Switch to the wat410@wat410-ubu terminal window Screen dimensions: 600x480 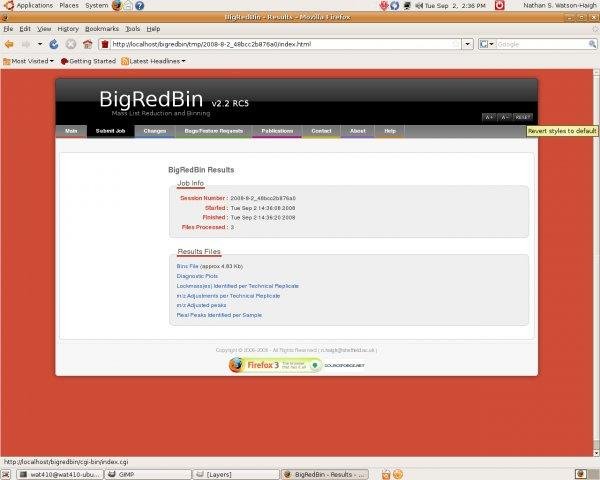[x=60, y=474]
